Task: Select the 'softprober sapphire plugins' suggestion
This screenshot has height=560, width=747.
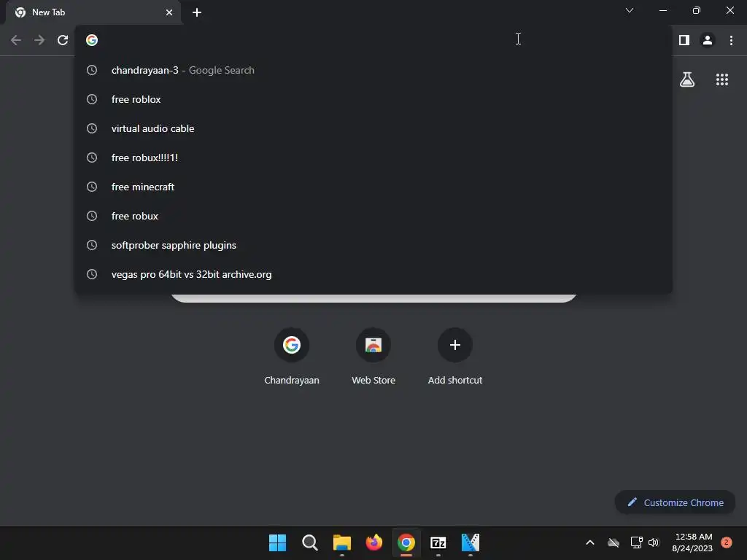Action: (373, 245)
